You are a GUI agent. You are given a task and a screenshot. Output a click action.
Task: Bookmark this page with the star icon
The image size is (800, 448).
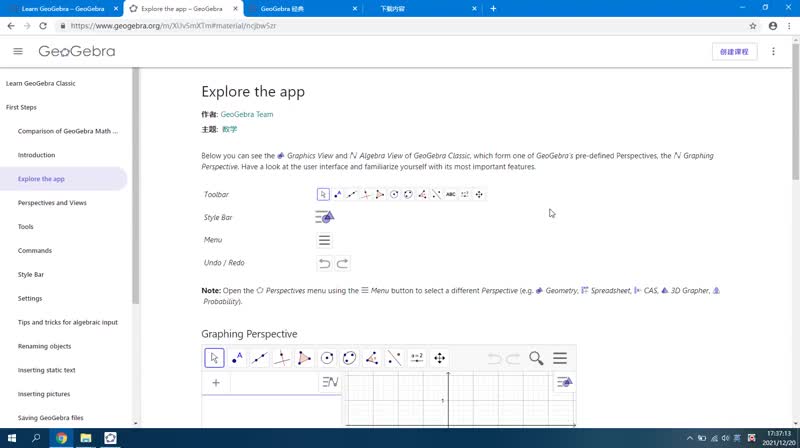tap(753, 26)
